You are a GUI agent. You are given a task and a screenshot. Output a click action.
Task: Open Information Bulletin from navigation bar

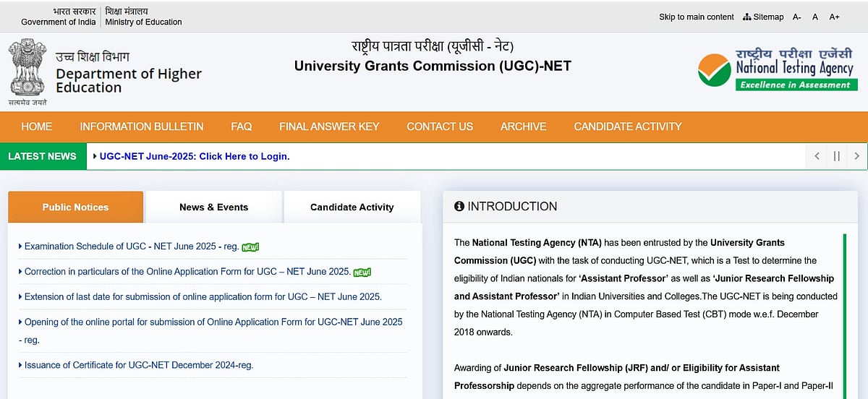(142, 126)
